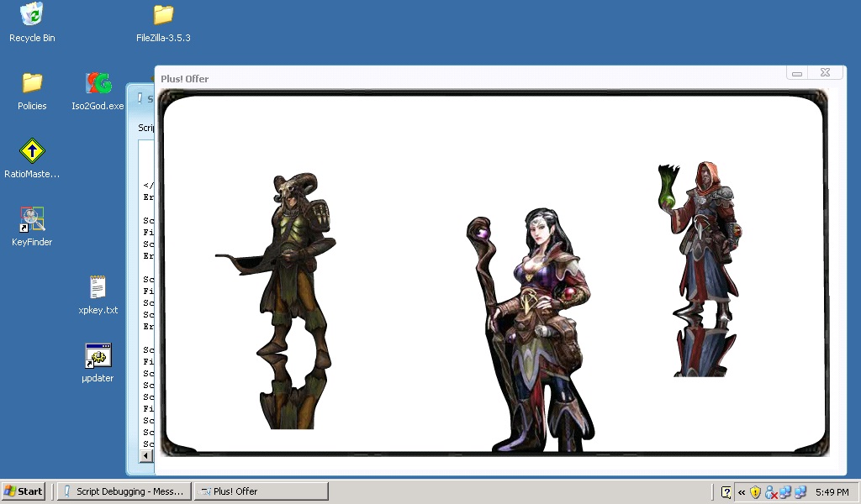This screenshot has height=504, width=861.
Task: Open the Policies folder on desktop
Action: (32, 83)
